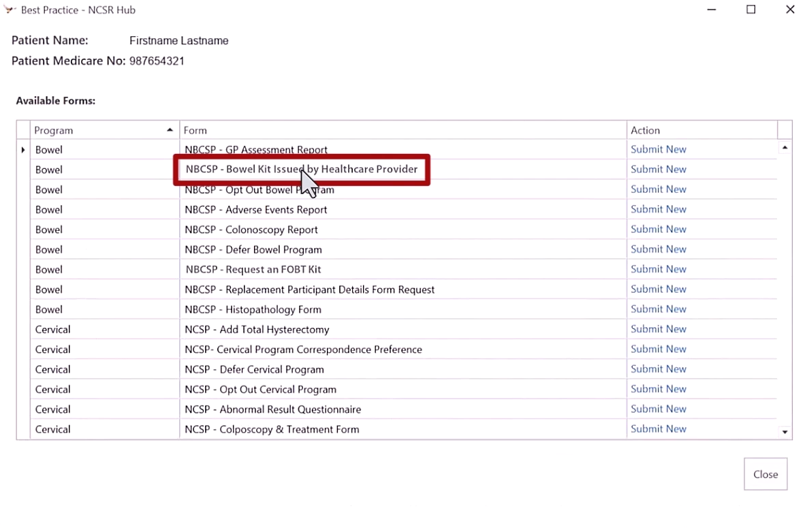The height and width of the screenshot is (532, 807).
Task: Select the NBCSP - Adverse Events Report cell
Action: [x=403, y=210]
